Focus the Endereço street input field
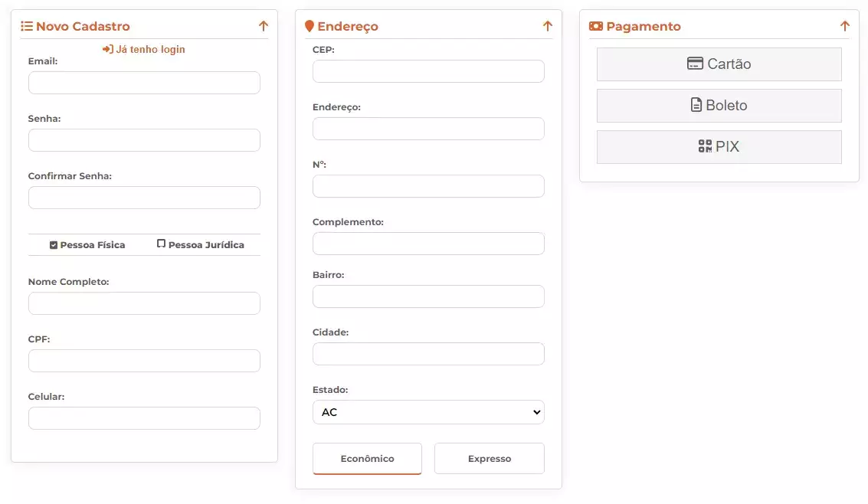 pyautogui.click(x=428, y=129)
